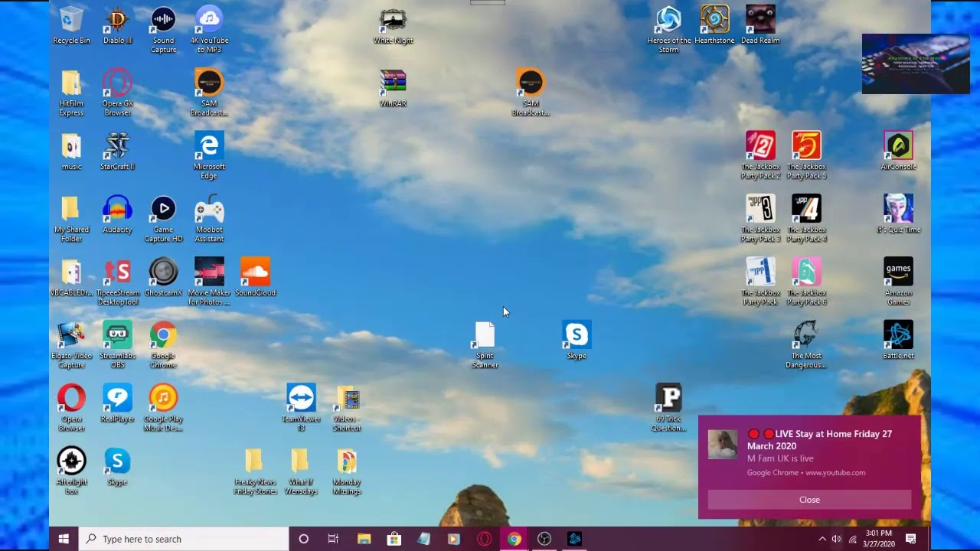The image size is (980, 551).
Task: Open Google Play Music Desktop
Action: tap(163, 409)
